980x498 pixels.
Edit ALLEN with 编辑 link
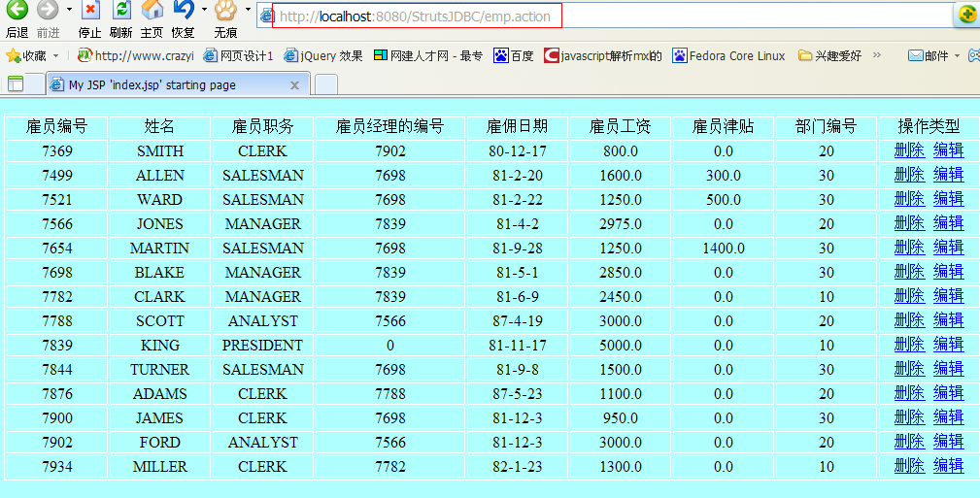[948, 175]
